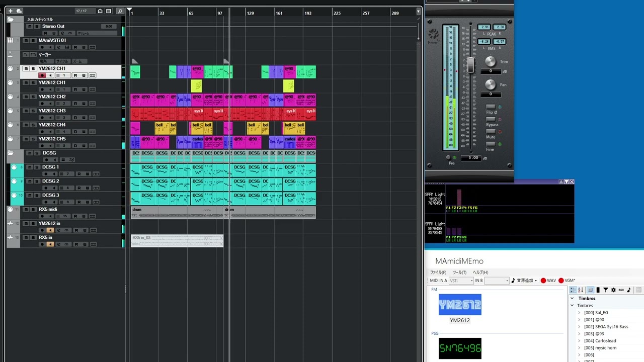Open the ファイル(F) menu
This screenshot has width=644, height=362.
[438, 273]
